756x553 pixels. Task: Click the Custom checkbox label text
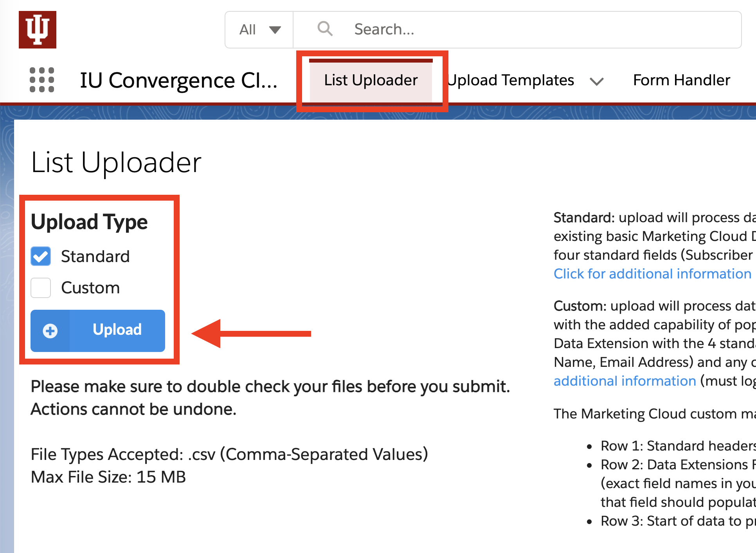[x=90, y=288]
